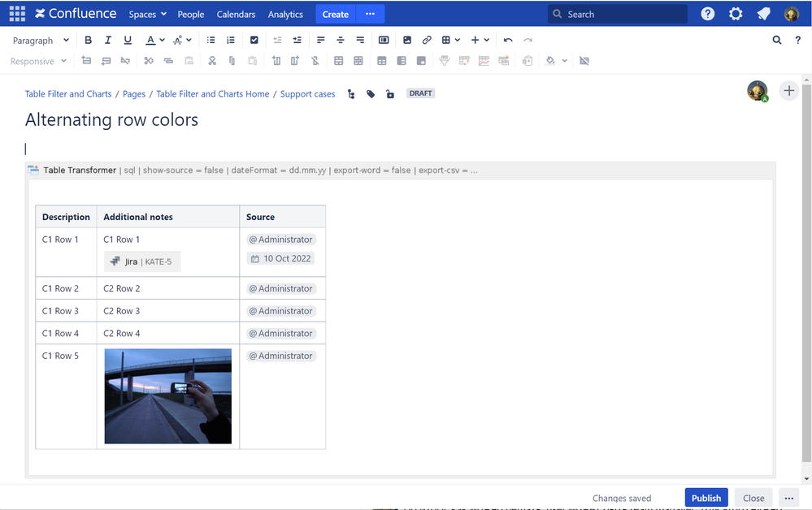812x510 pixels.
Task: Open the user profile avatar menu
Action: click(x=792, y=14)
